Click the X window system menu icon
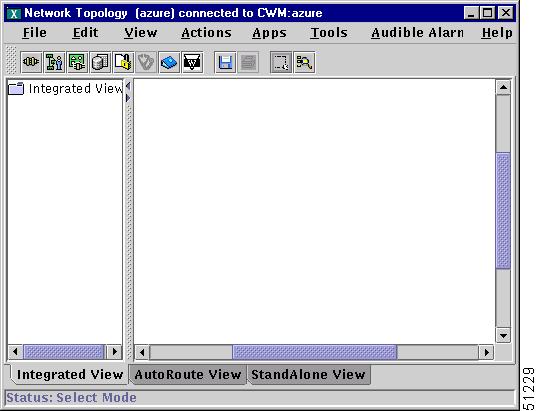 coord(14,14)
